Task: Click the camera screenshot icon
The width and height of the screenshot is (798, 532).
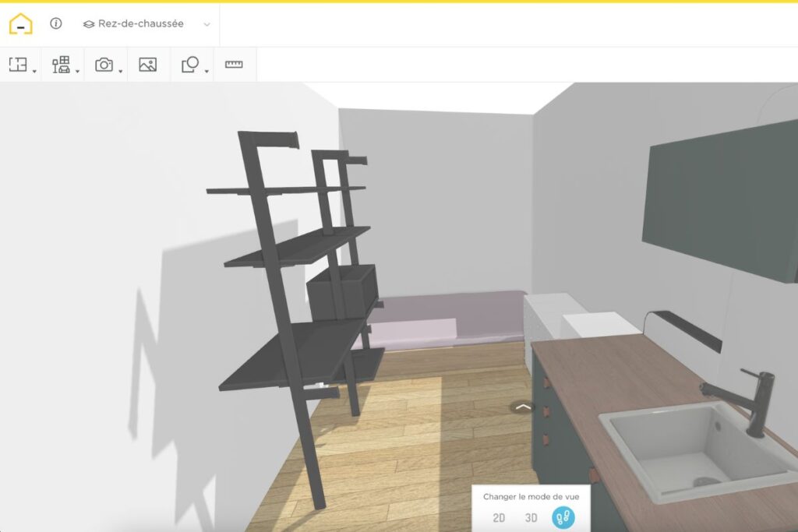Action: tap(104, 64)
